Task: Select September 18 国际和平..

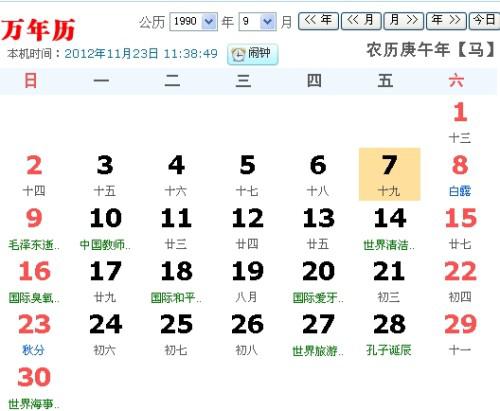Action: click(x=176, y=281)
